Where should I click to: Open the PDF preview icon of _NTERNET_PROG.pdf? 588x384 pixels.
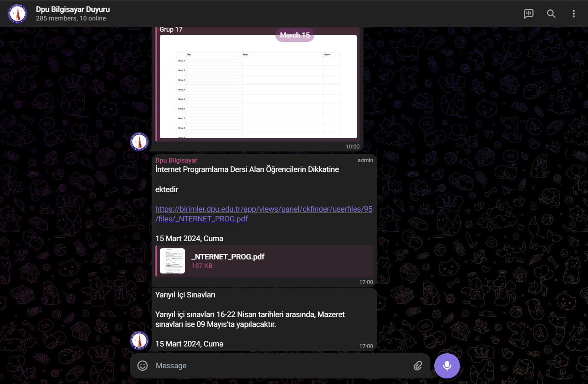(172, 260)
